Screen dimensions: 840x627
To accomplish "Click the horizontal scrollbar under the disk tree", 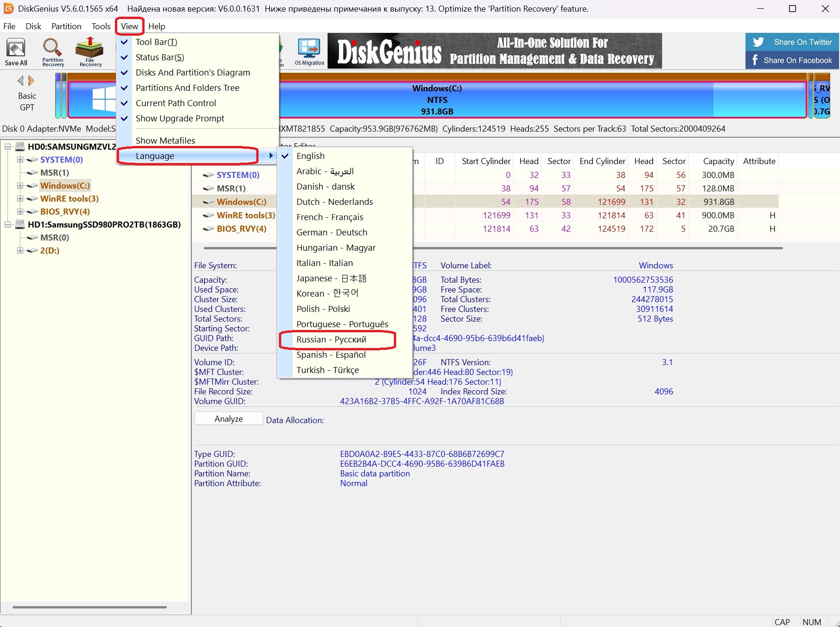I will pyautogui.click(x=89, y=607).
